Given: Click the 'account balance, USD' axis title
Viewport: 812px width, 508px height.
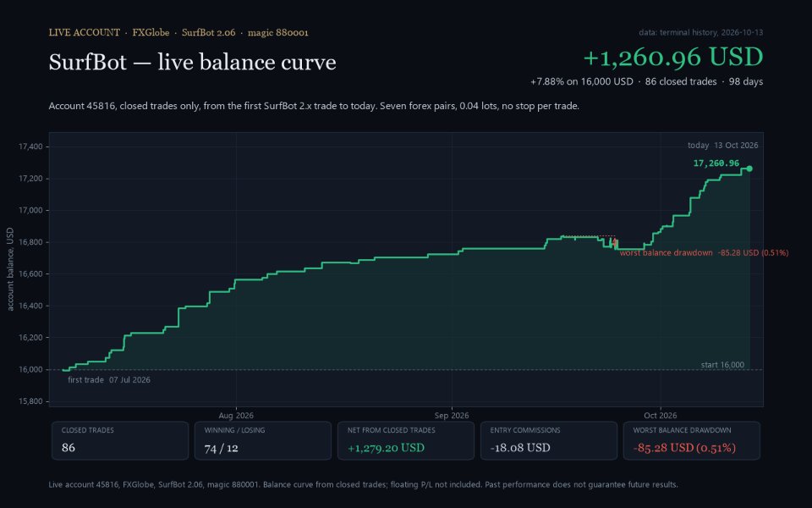Looking at the screenshot, I should (10, 269).
